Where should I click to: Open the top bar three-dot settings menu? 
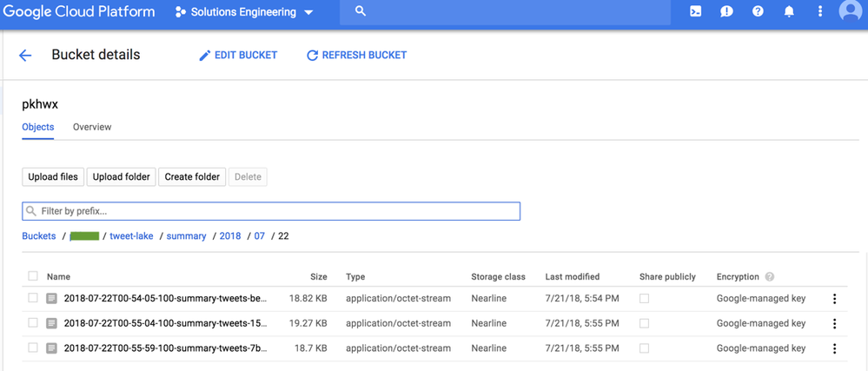click(820, 12)
